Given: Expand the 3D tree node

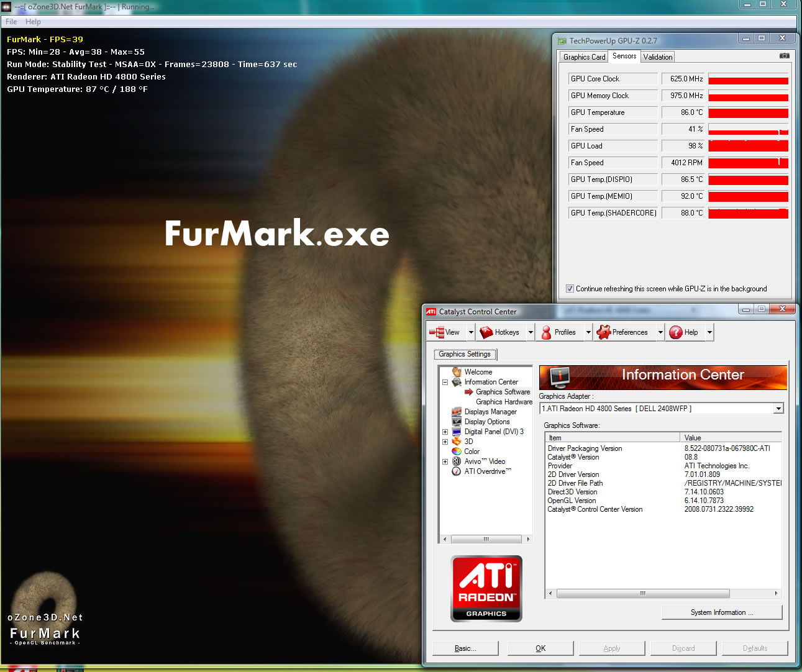Looking at the screenshot, I should [445, 442].
